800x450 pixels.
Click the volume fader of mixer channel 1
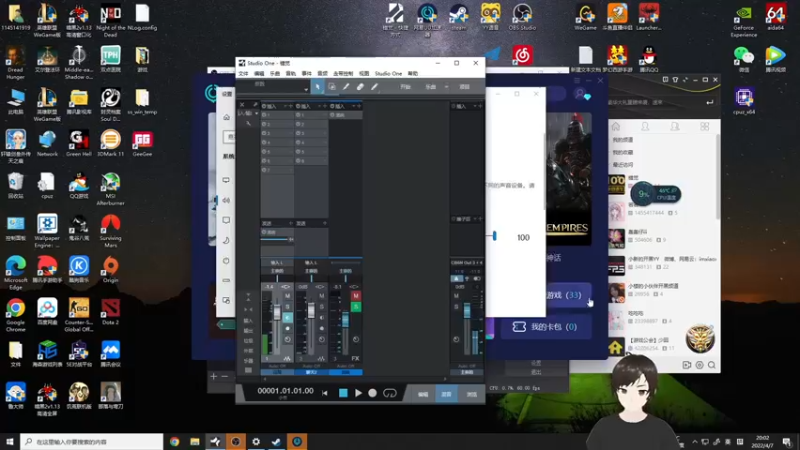point(277,312)
